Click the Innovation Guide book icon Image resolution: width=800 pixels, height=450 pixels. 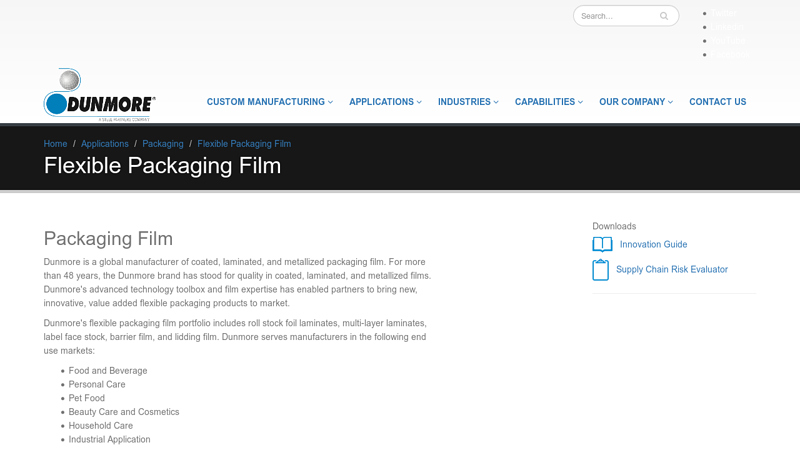click(x=603, y=244)
